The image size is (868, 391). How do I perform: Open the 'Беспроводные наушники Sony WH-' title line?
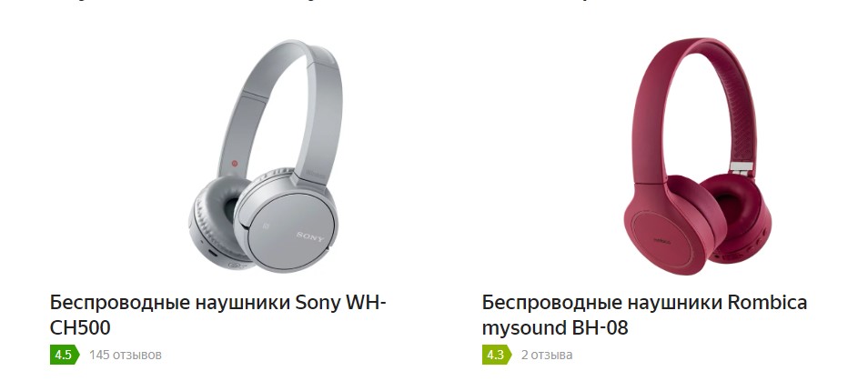point(218,303)
